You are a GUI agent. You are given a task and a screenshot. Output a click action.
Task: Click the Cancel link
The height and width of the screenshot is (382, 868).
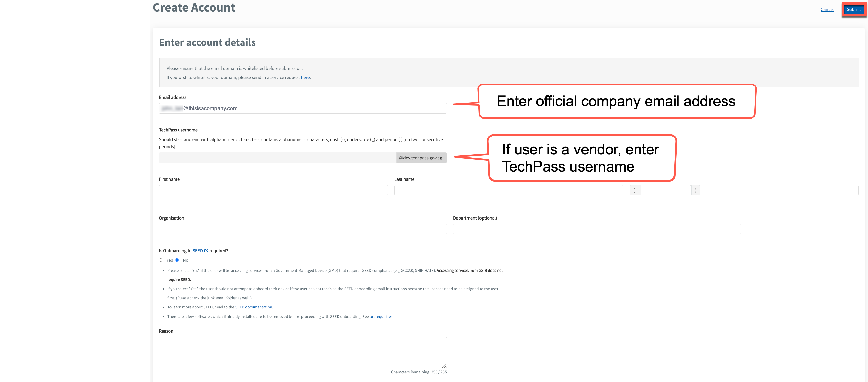(827, 9)
